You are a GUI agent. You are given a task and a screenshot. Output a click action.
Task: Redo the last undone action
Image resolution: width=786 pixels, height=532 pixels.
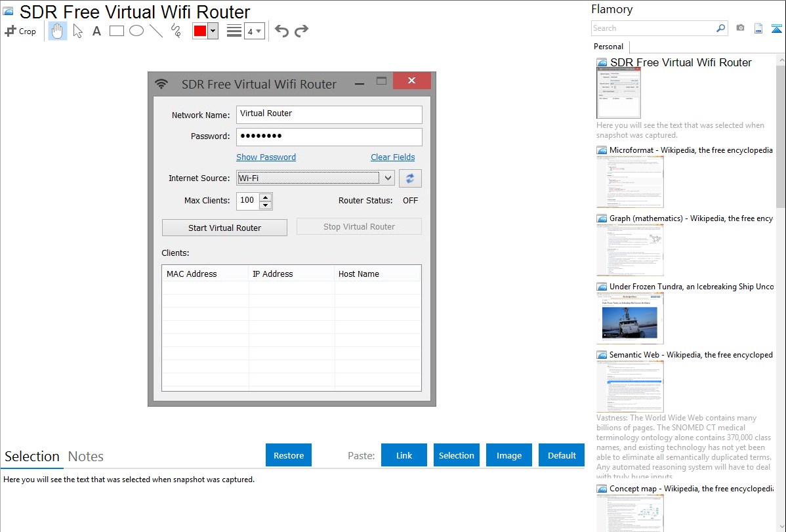[x=301, y=31]
